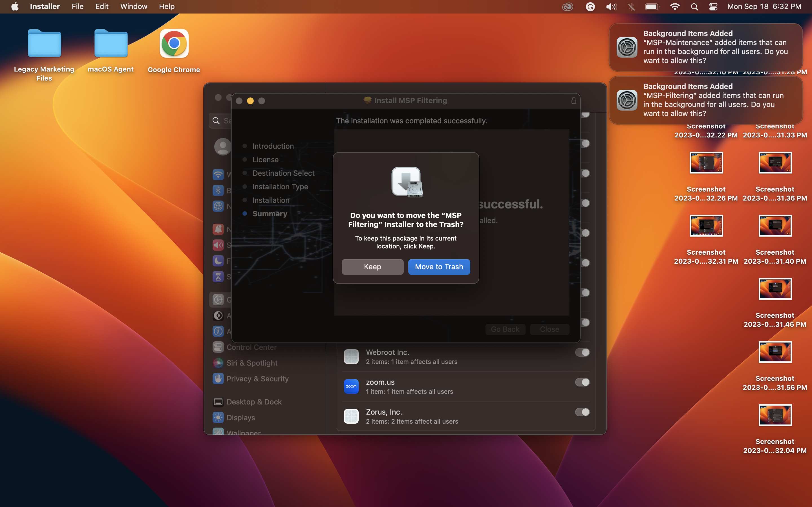Click Keep to retain the installer package
The width and height of the screenshot is (812, 507).
click(372, 266)
